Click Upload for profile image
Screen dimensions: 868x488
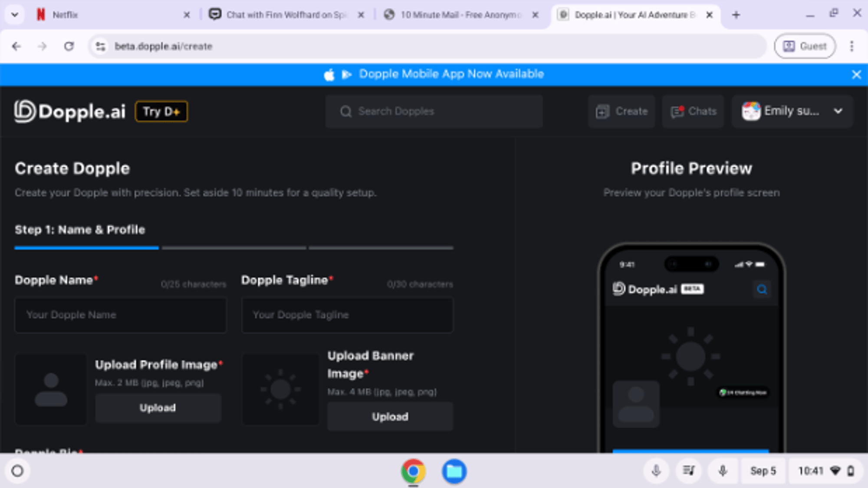click(158, 408)
